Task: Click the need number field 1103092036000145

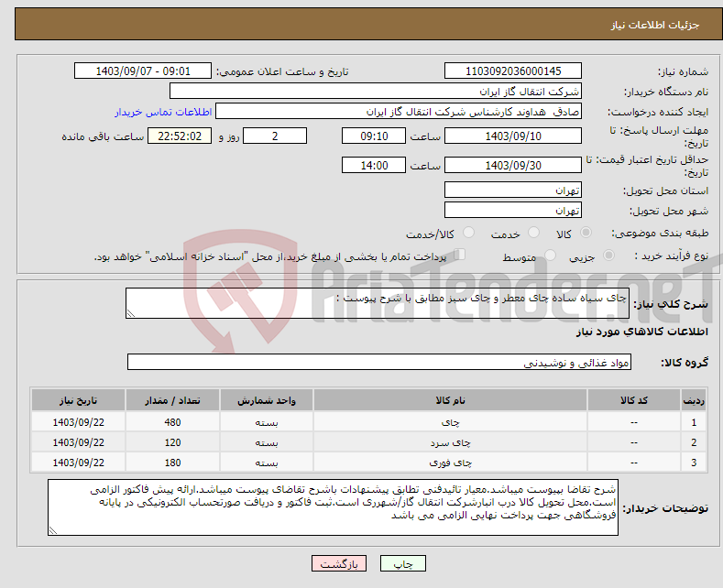Action: click(513, 71)
